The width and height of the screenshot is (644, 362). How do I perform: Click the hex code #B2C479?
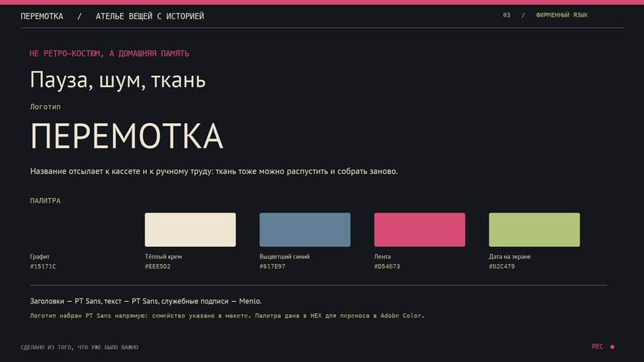click(x=502, y=266)
